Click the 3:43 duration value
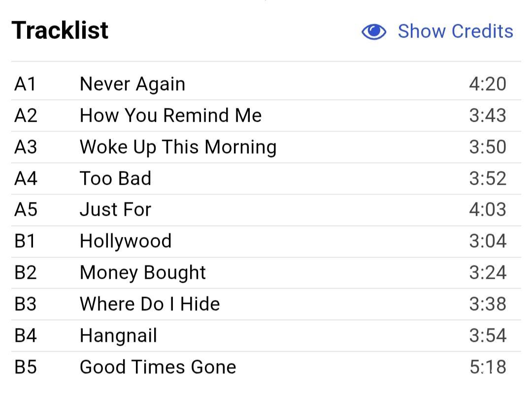This screenshot has height=396, width=532. point(488,115)
